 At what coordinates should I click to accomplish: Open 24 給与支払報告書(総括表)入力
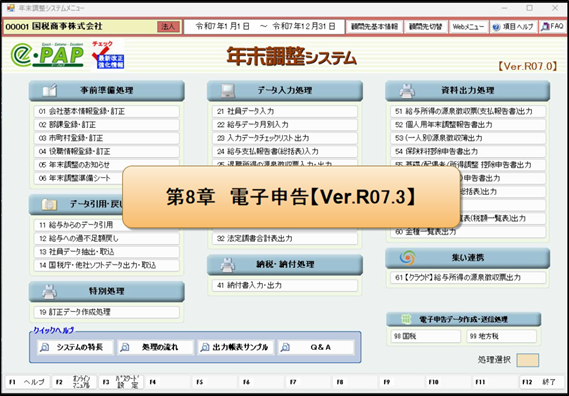point(285,151)
